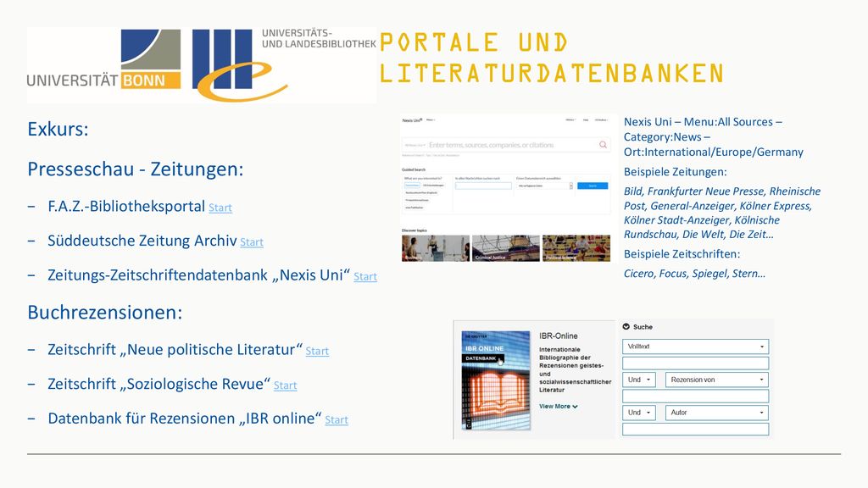Click the input field below Volltext
The height and width of the screenshot is (488, 868).
[695, 363]
